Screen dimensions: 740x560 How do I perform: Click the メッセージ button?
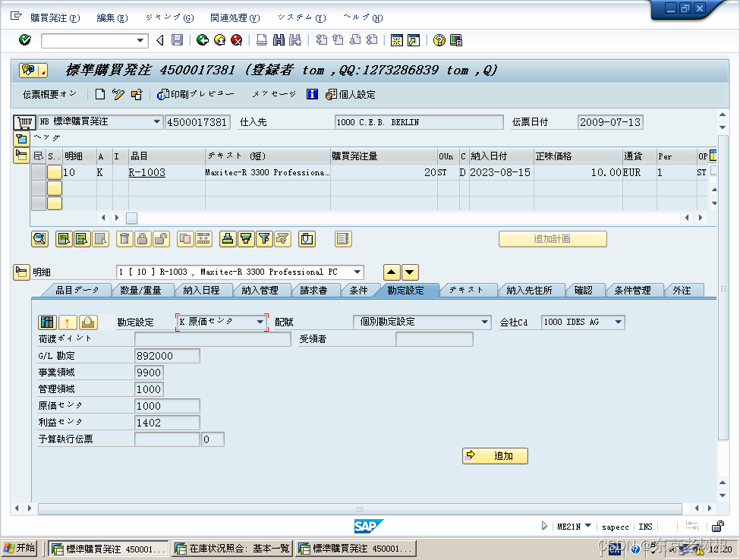click(274, 94)
